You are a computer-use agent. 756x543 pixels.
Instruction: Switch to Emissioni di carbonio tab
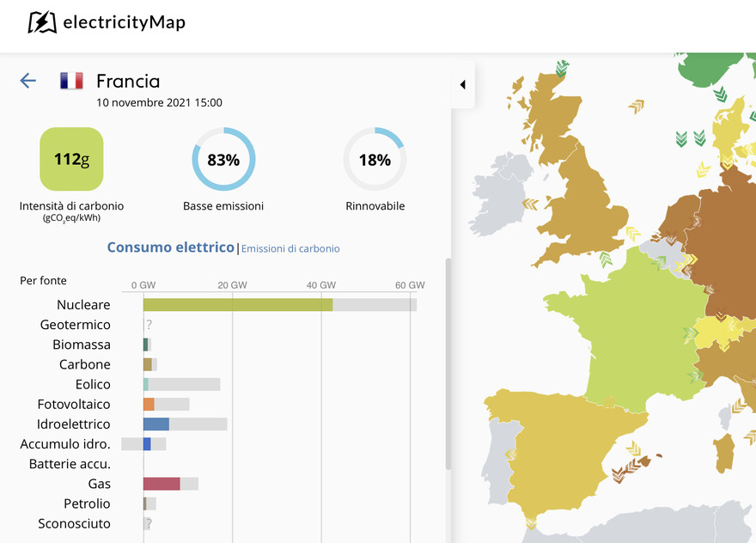290,248
